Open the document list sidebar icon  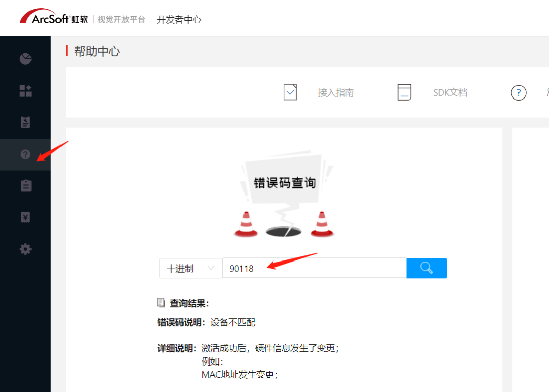click(25, 123)
